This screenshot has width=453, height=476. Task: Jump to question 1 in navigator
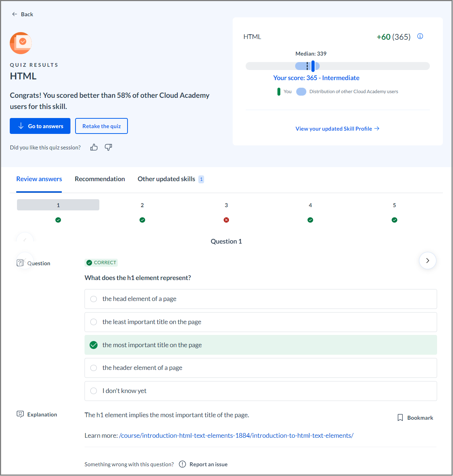coord(58,205)
